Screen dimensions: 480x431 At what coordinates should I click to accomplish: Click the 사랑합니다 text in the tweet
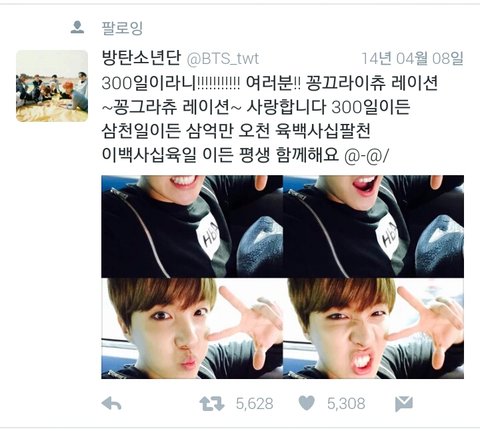pos(286,107)
